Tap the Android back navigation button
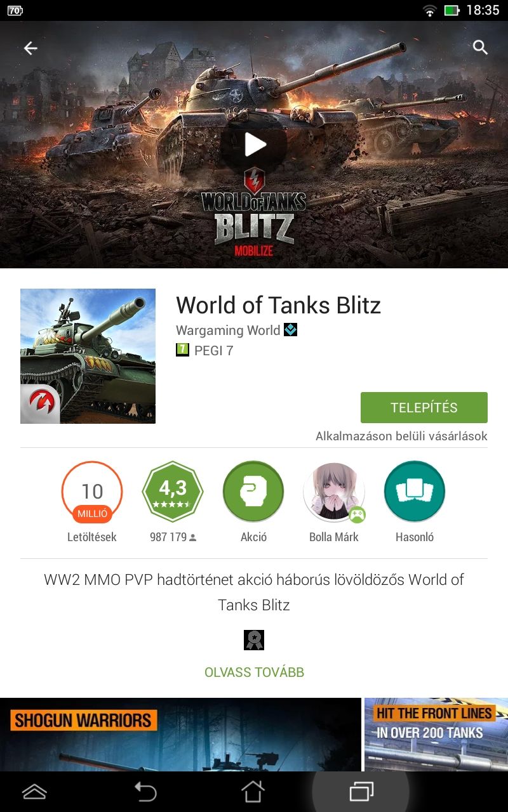 click(145, 791)
